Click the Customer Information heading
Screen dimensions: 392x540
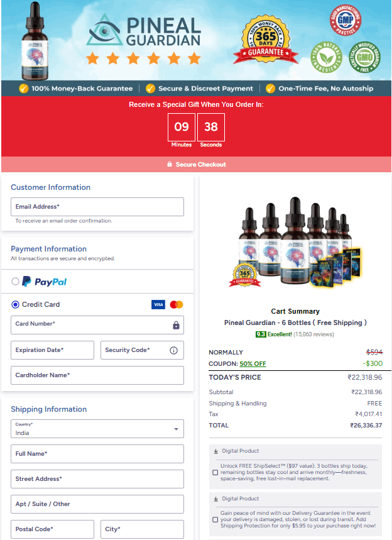pos(51,187)
